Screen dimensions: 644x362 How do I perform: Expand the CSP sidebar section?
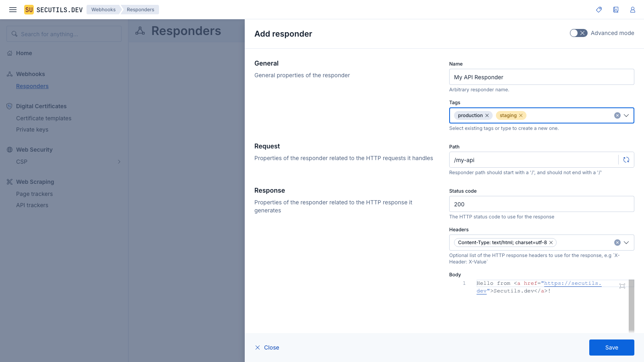click(119, 162)
